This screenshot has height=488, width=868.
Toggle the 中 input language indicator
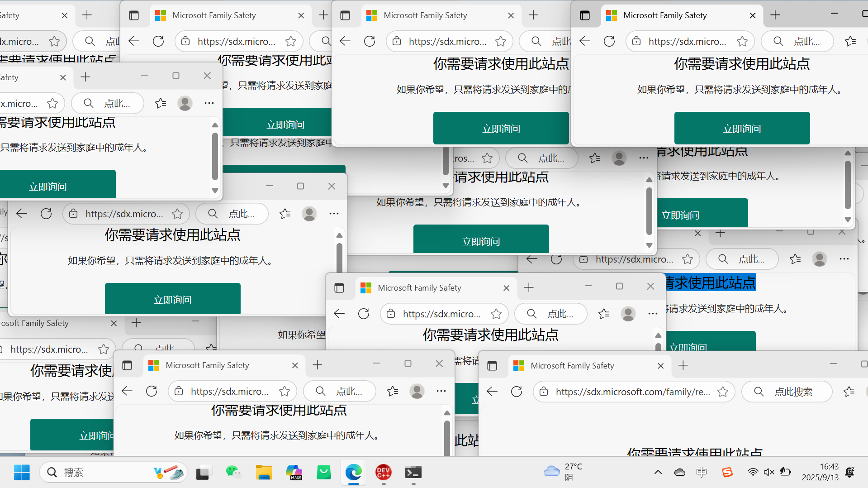pos(702,473)
